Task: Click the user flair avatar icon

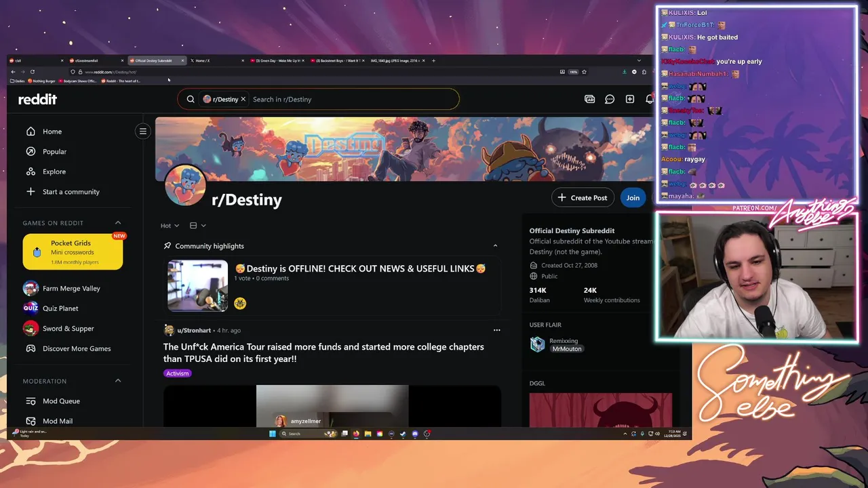Action: (538, 344)
